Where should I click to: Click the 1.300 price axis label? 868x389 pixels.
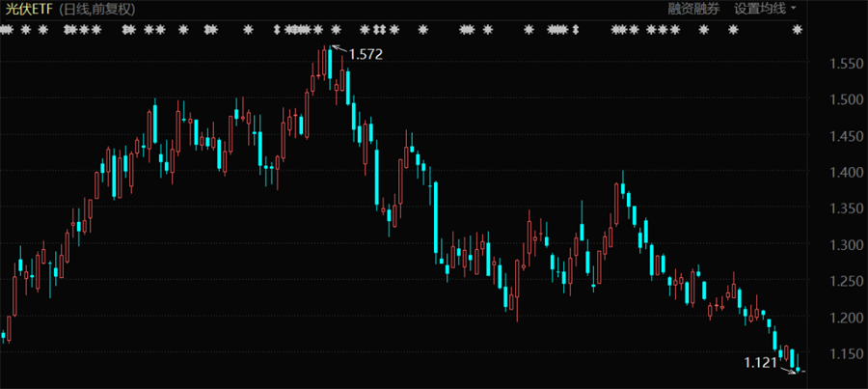click(846, 245)
